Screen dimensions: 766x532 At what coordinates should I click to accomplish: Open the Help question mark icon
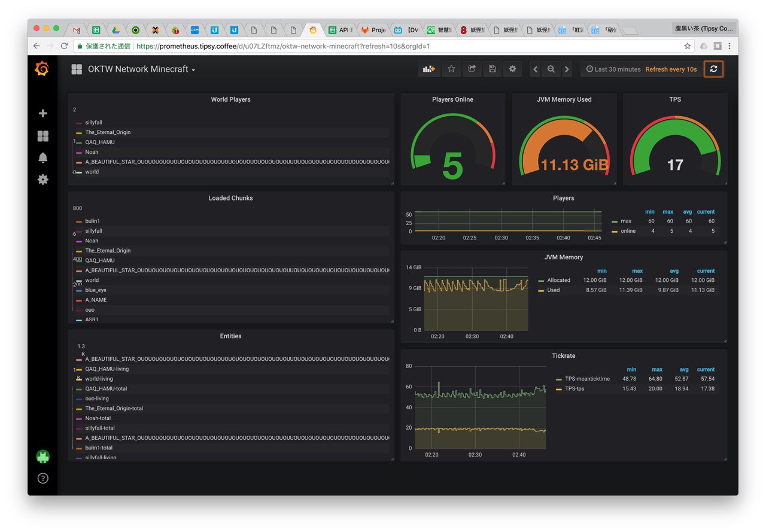coord(43,478)
